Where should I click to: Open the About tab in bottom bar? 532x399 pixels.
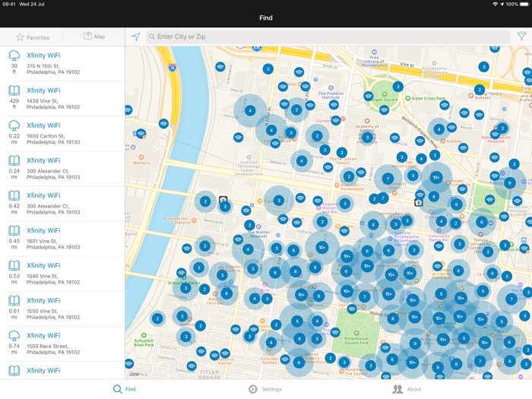pyautogui.click(x=407, y=389)
